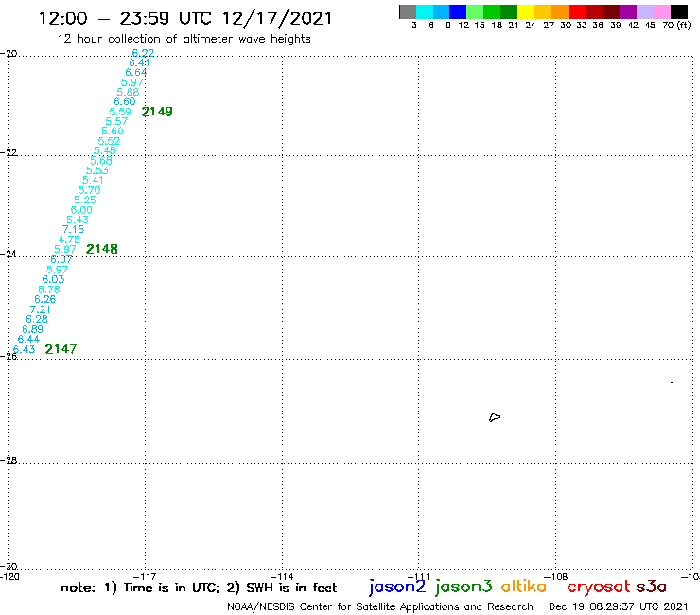Click the 5.78 wave height value
This screenshot has width=700, height=615.
click(49, 290)
